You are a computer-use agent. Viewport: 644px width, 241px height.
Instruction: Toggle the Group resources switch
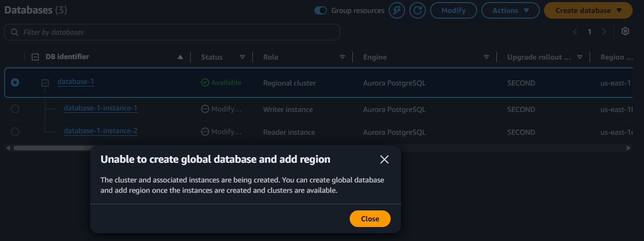click(321, 10)
